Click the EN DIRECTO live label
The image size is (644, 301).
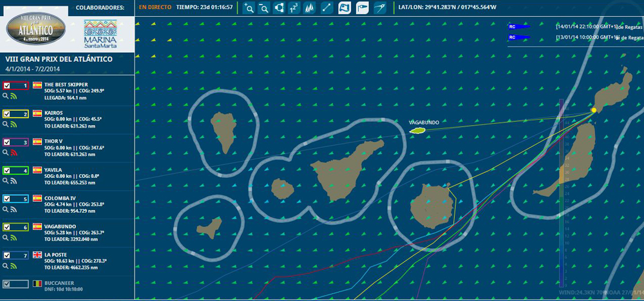click(155, 8)
